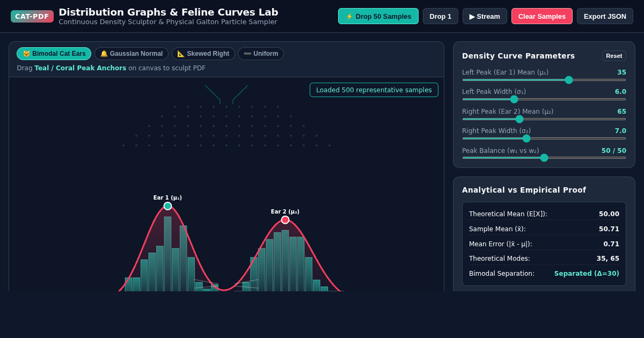Click the Drop 1 button
Viewport: 644px width, 338px height.
441,16
